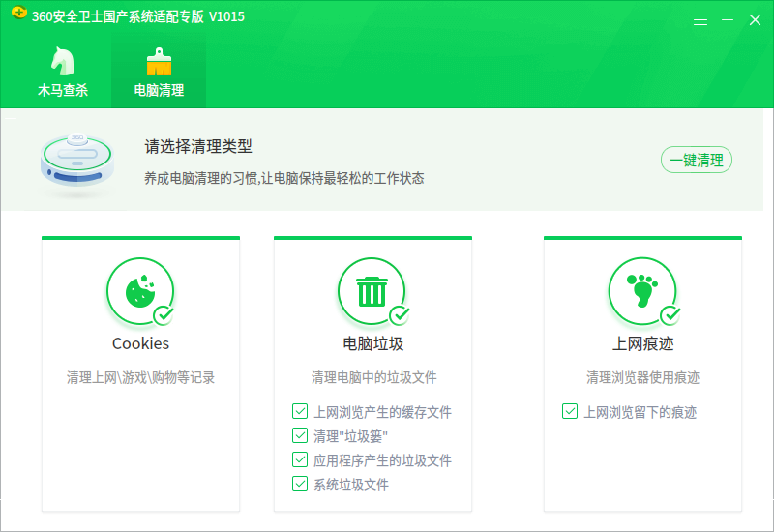Uncheck 清理"垃圾篓" checkbox
Screen dimensions: 774x532
(x=300, y=435)
